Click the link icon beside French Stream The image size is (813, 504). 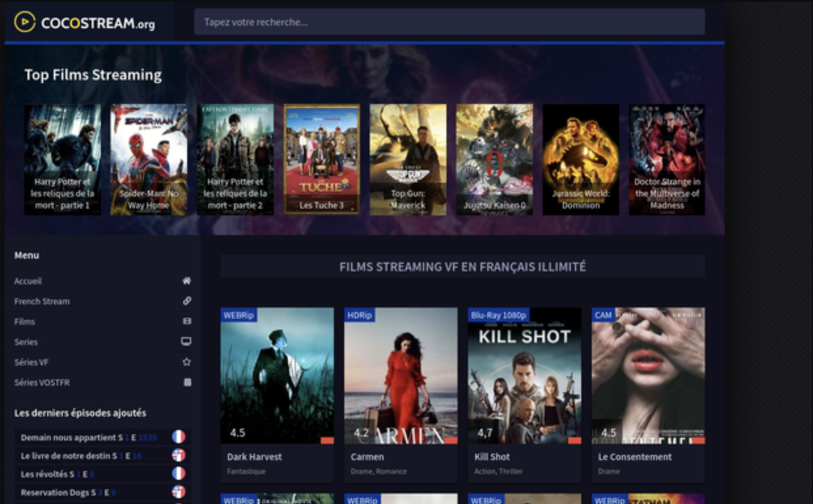click(187, 301)
